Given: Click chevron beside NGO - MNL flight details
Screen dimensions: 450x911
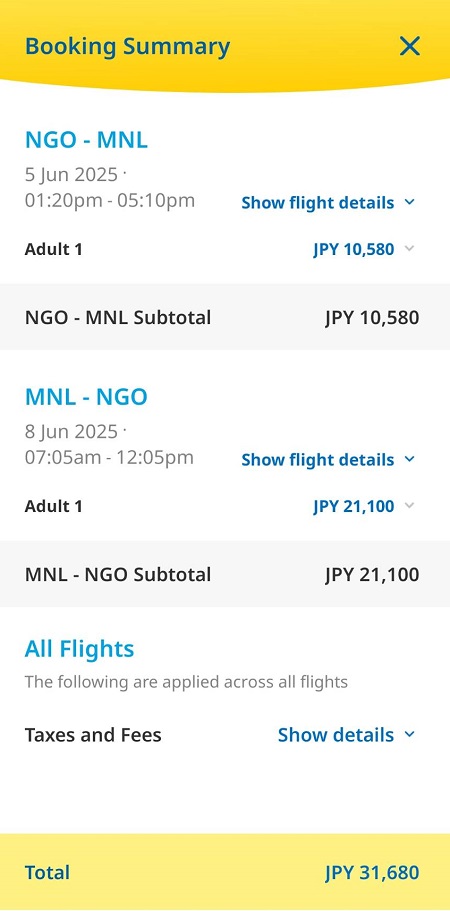Looking at the screenshot, I should coord(409,202).
